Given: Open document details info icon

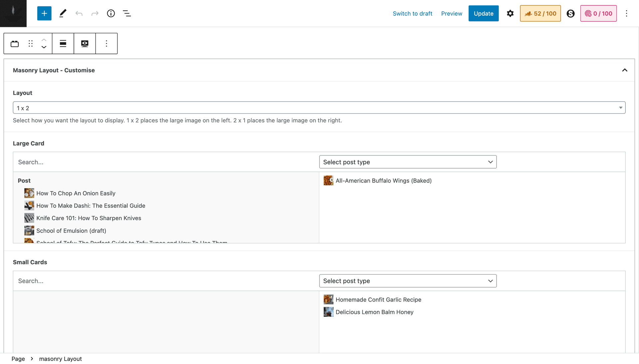Looking at the screenshot, I should pos(111,13).
